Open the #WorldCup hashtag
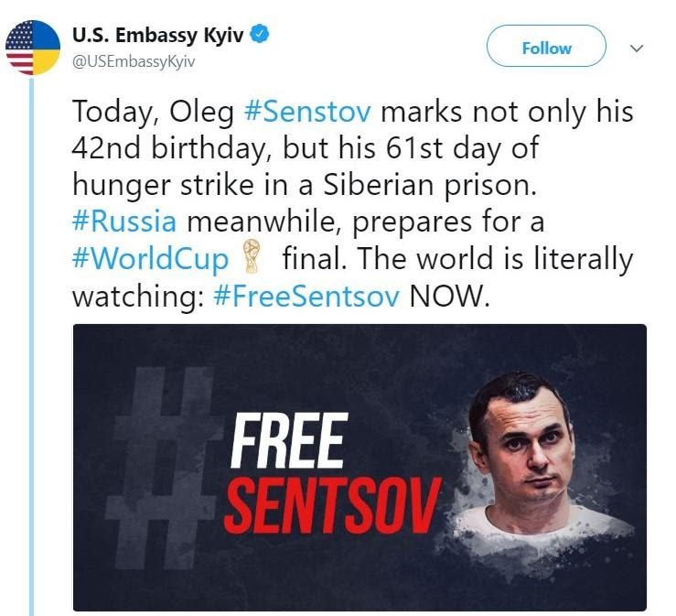Image resolution: width=676 pixels, height=616 pixels. [150, 258]
